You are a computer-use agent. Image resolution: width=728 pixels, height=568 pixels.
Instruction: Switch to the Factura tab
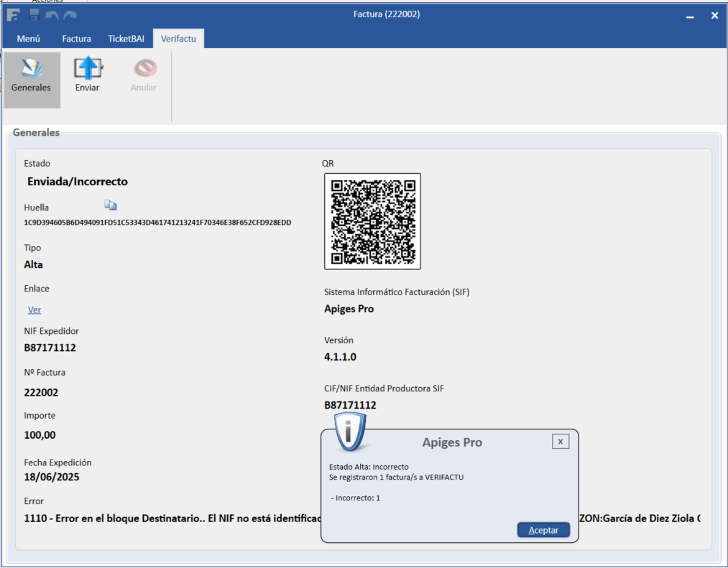click(x=77, y=39)
